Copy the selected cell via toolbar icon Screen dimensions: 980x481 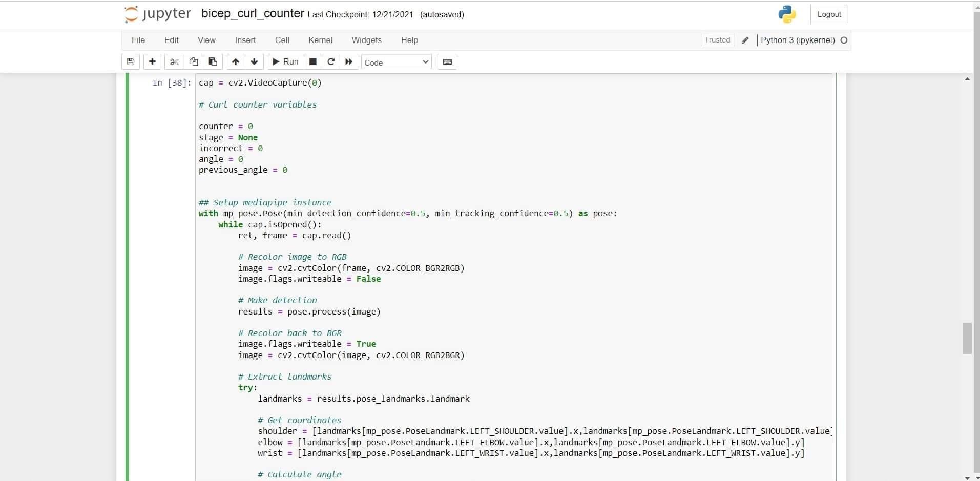point(193,61)
